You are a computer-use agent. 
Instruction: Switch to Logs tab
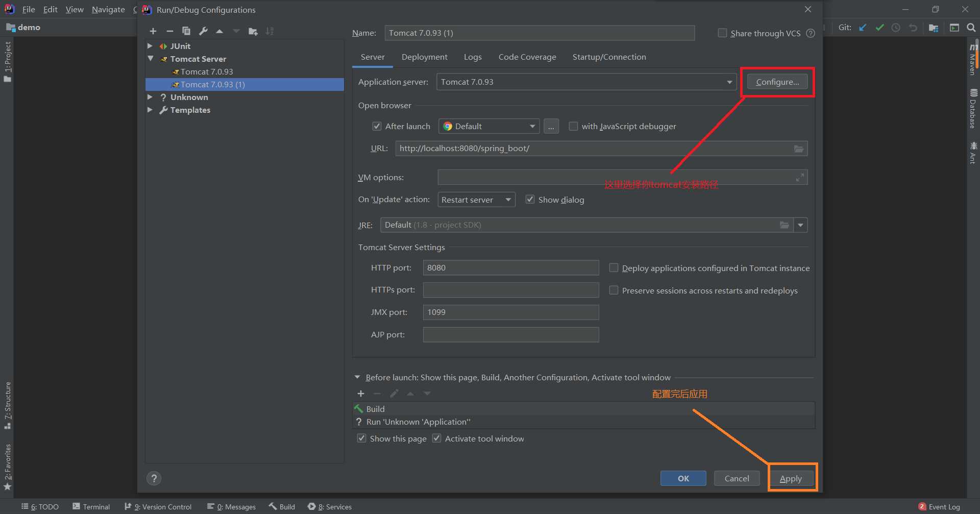pos(473,57)
